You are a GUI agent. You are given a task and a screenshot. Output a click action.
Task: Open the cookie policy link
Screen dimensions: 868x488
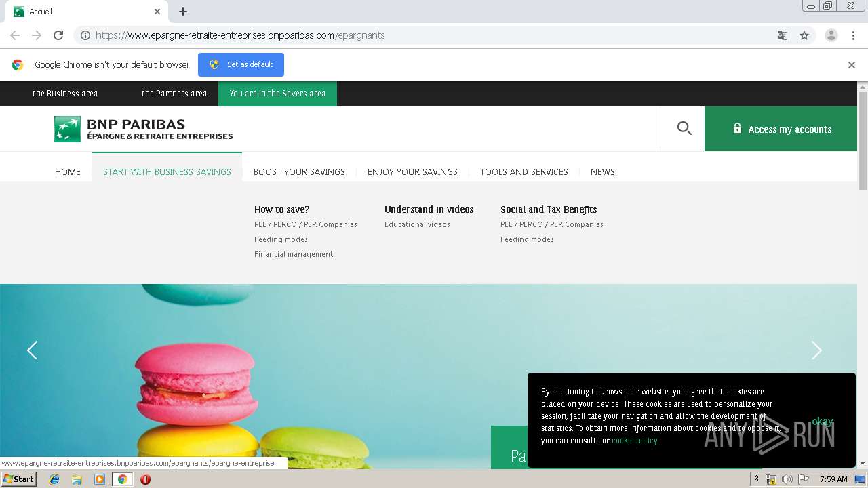point(635,441)
